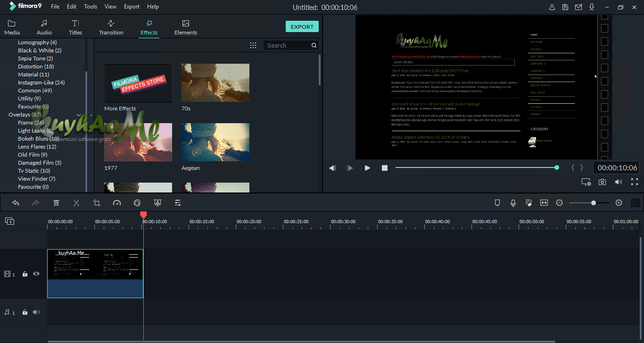Open the Titles tab

coord(75,27)
